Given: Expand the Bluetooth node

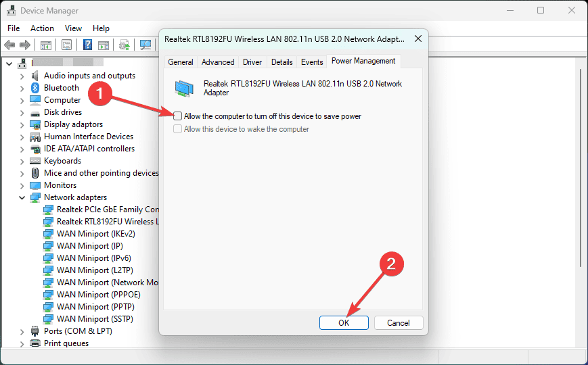Looking at the screenshot, I should [x=22, y=89].
